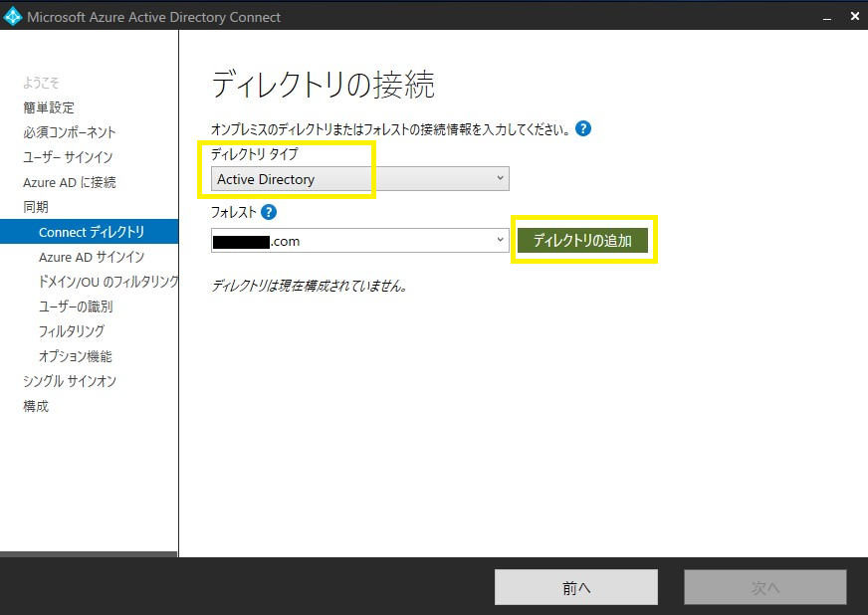Click help icon next to フォレスト label
Image resolution: width=868 pixels, height=615 pixels.
(269, 212)
